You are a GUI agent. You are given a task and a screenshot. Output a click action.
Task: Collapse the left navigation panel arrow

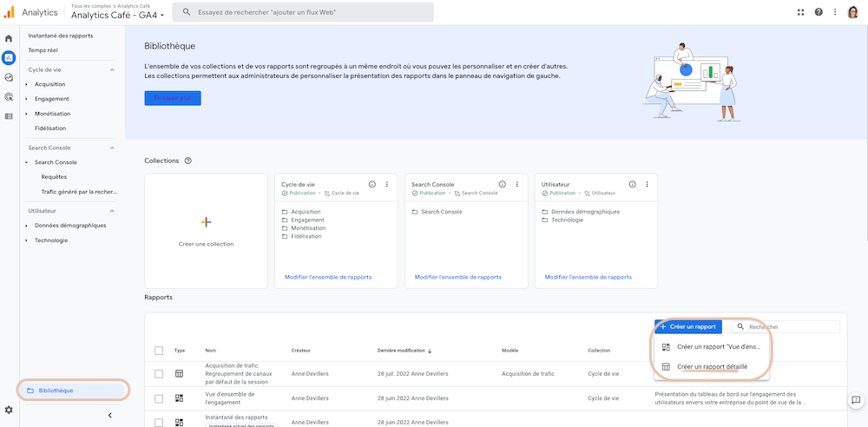pyautogui.click(x=109, y=416)
